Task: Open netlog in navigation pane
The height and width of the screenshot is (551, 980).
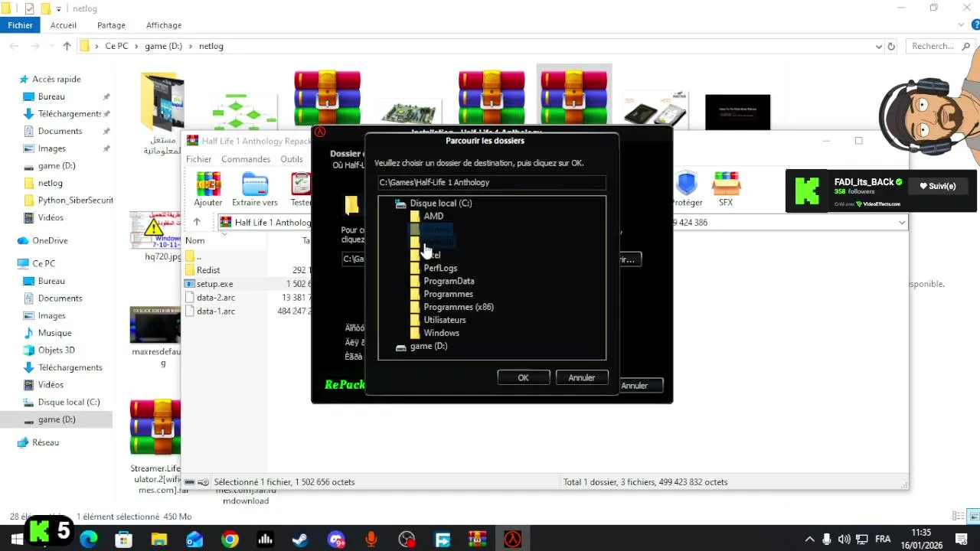Action: [51, 184]
